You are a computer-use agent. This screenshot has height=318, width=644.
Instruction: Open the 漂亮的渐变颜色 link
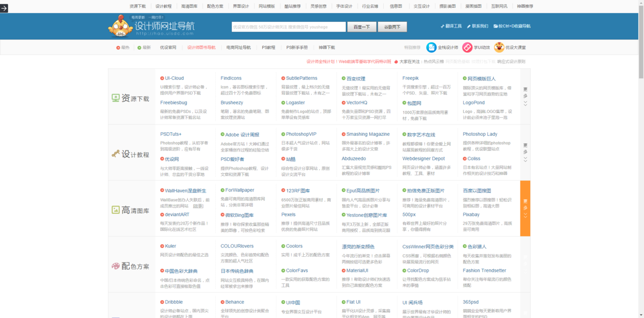tap(358, 246)
